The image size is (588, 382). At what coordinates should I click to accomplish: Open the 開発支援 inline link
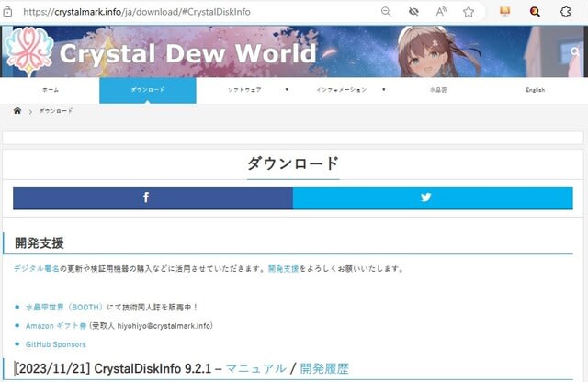pos(284,268)
